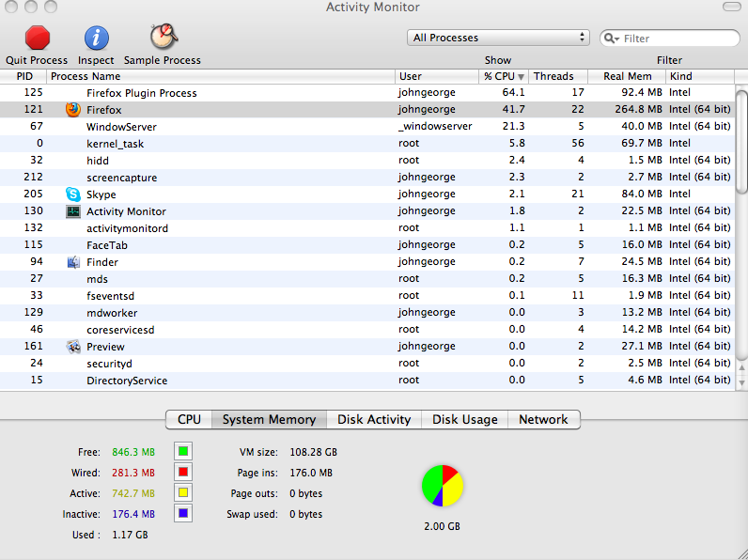Sort by the User column header

[x=437, y=76]
